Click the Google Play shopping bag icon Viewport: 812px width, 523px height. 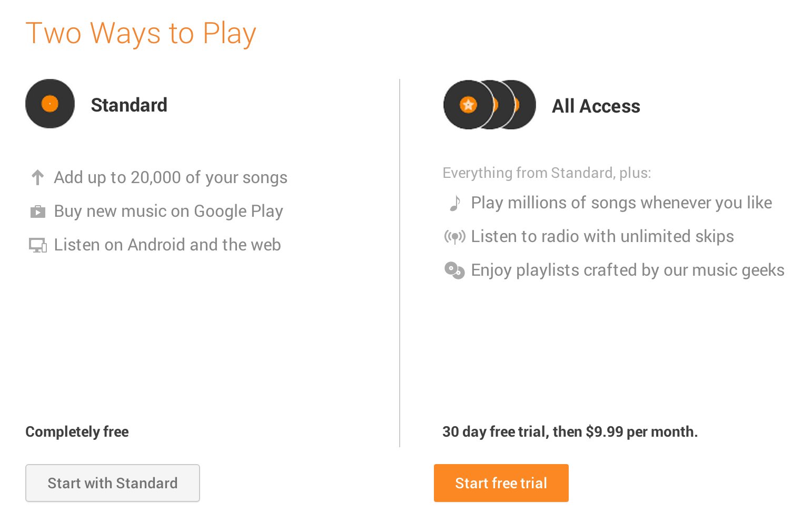tap(37, 212)
